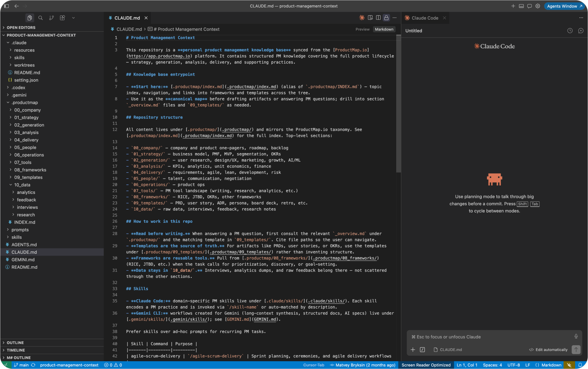
Task: Start a new Claude conversation
Action: (581, 31)
